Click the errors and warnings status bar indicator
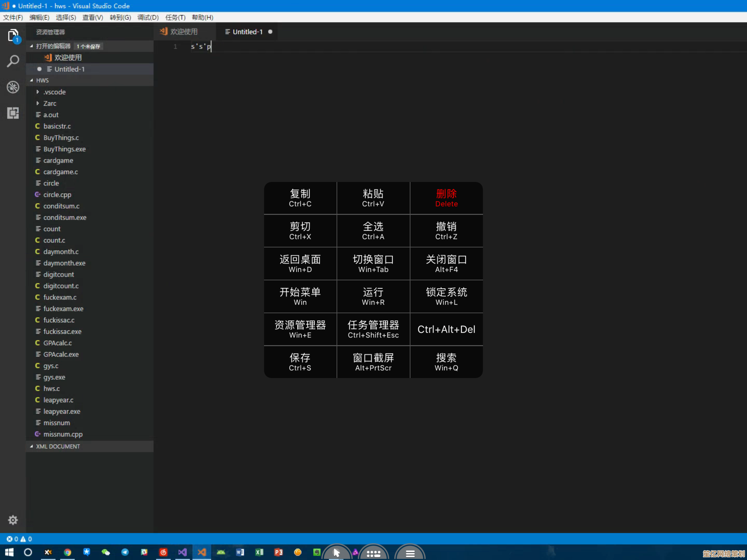The image size is (747, 560). click(x=19, y=539)
